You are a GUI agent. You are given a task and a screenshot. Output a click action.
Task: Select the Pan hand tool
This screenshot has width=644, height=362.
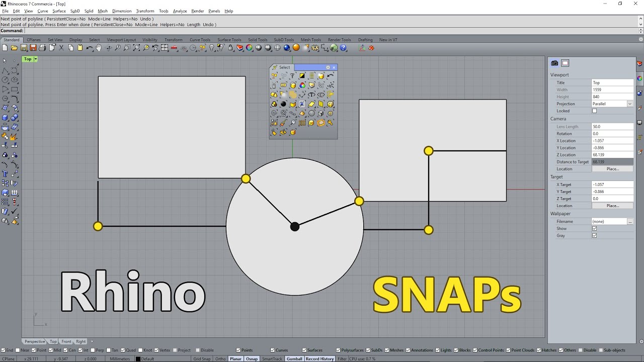(x=99, y=48)
